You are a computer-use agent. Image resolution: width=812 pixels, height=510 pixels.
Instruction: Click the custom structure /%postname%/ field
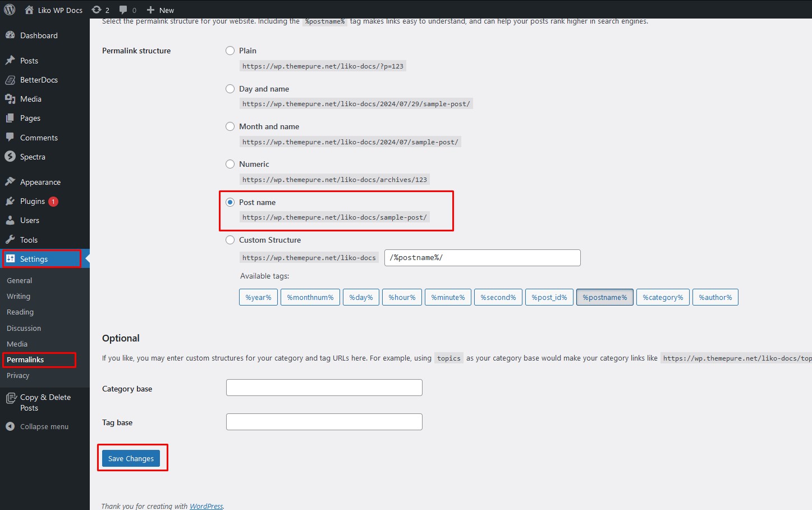click(x=483, y=258)
